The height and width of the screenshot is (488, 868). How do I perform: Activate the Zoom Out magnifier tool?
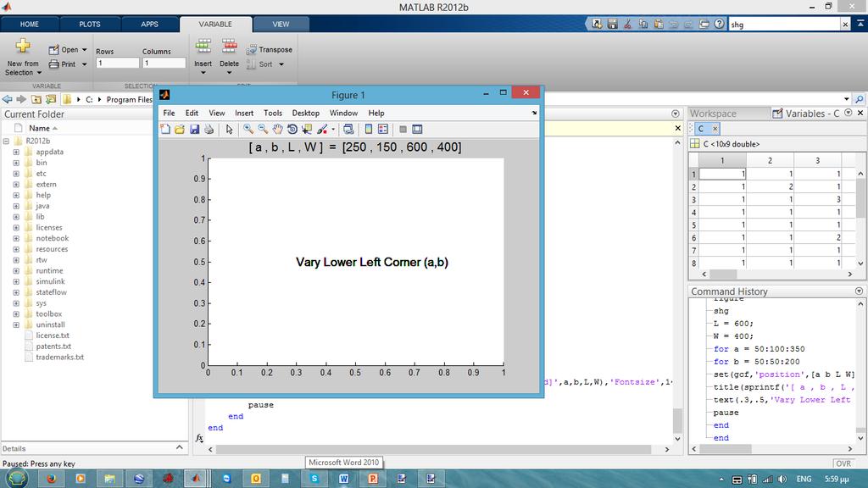click(x=263, y=129)
